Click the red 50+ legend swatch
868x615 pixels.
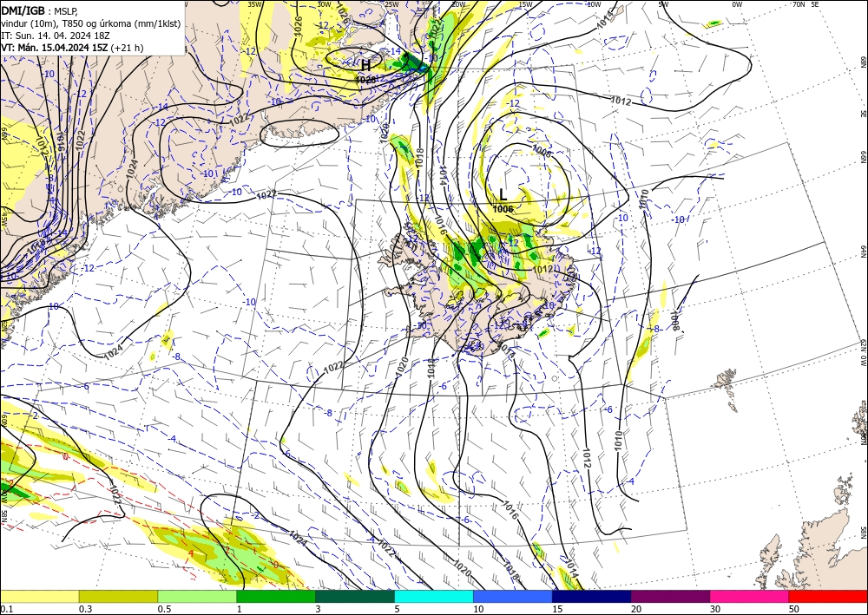[x=828, y=596]
